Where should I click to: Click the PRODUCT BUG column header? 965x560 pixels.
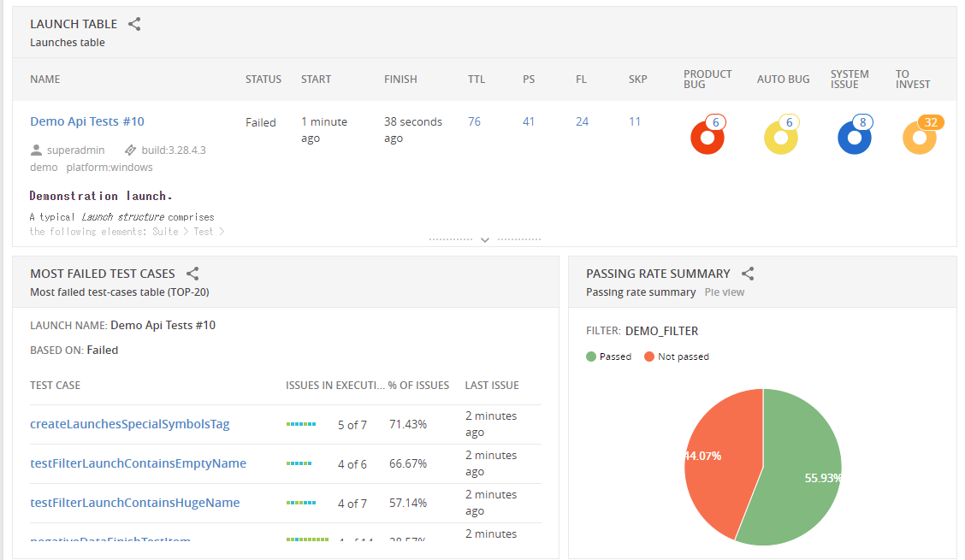[707, 79]
